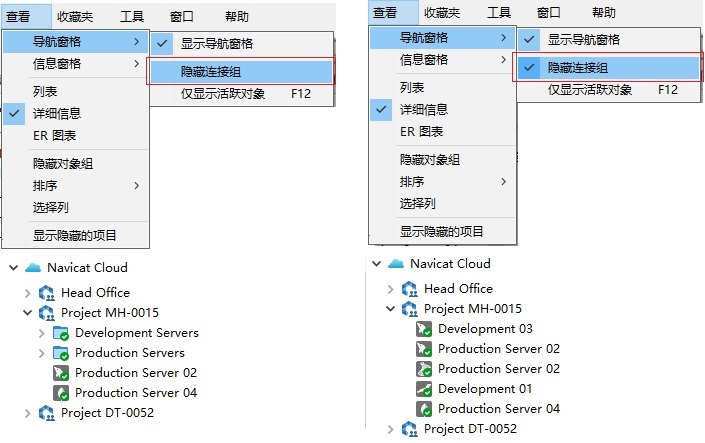
Task: Click the Development 03 connection icon
Action: pyautogui.click(x=424, y=329)
